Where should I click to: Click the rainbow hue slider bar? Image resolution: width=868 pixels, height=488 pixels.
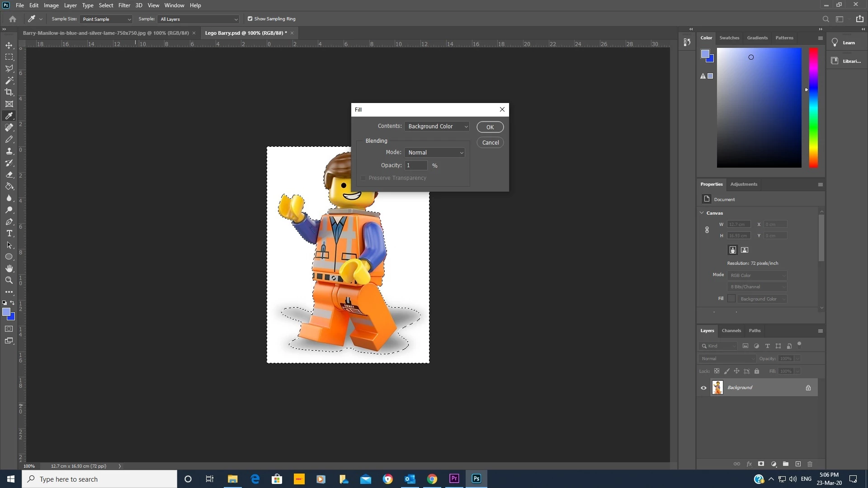pyautogui.click(x=813, y=108)
